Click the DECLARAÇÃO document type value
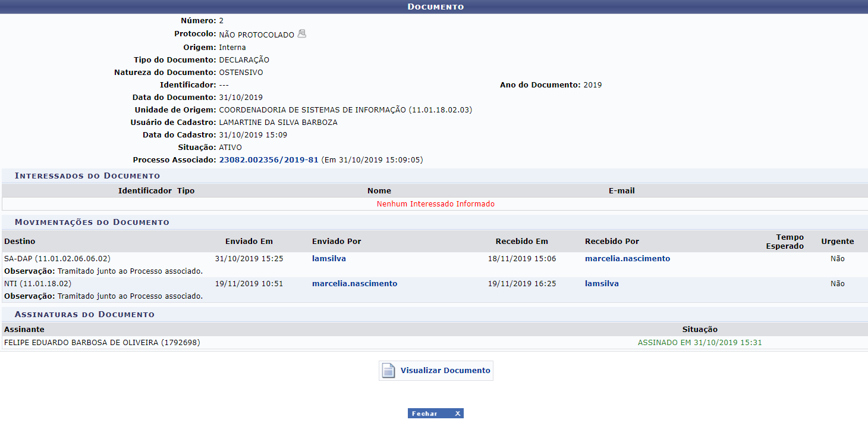 tap(244, 60)
